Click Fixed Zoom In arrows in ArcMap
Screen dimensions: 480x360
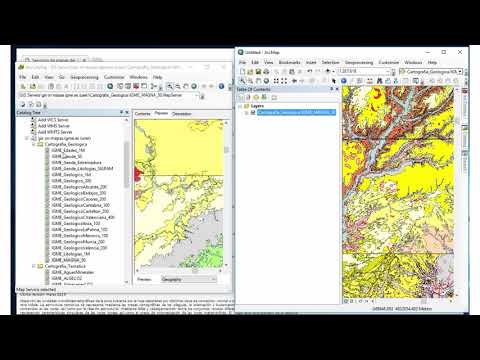pyautogui.click(x=276, y=81)
